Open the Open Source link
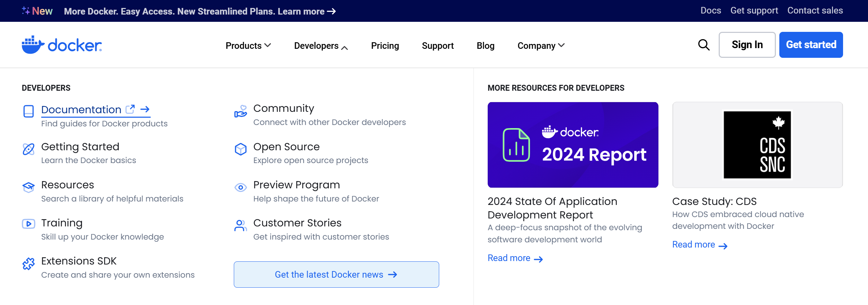 pyautogui.click(x=286, y=147)
